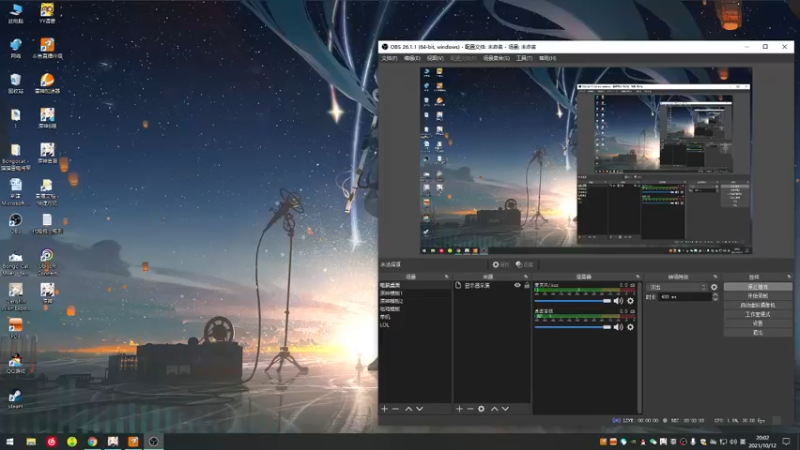Remove the selected scene with the minus icon
This screenshot has width=800, height=450.
click(395, 409)
